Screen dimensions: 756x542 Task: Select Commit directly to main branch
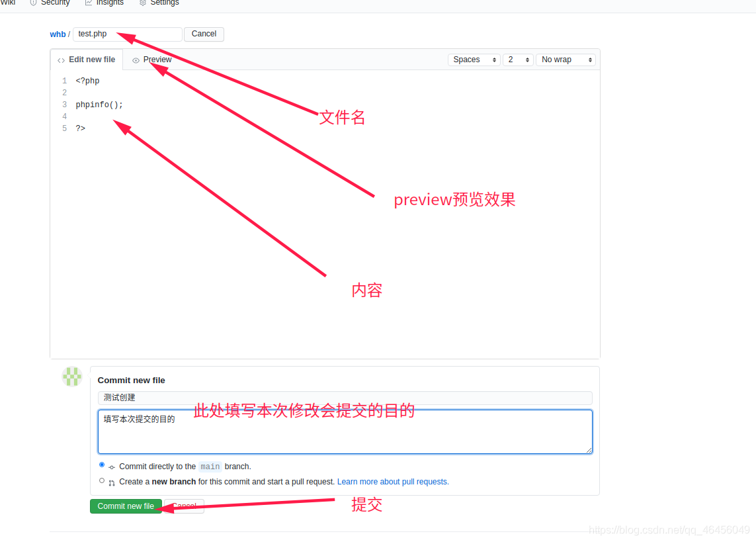102,465
